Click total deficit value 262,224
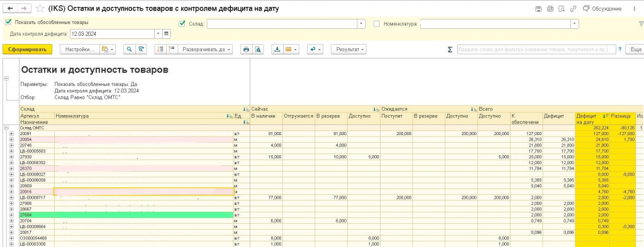The width and height of the screenshot is (644, 247). [x=592, y=128]
